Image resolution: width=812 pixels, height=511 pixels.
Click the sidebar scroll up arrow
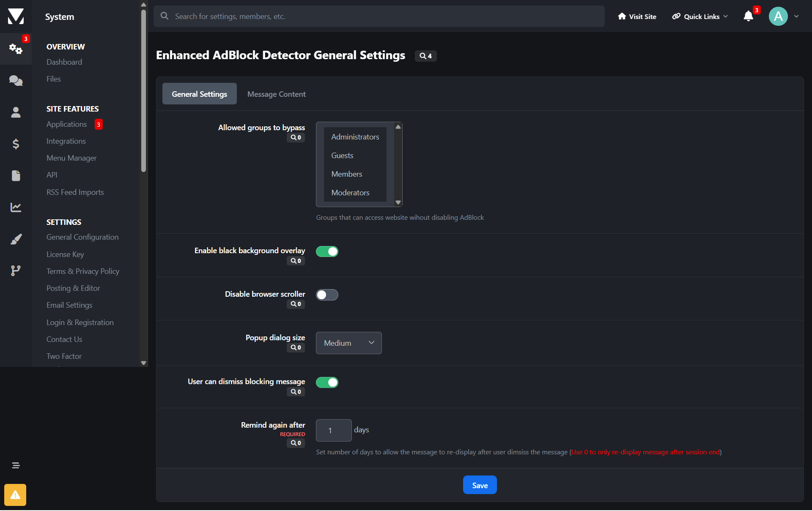pyautogui.click(x=143, y=5)
